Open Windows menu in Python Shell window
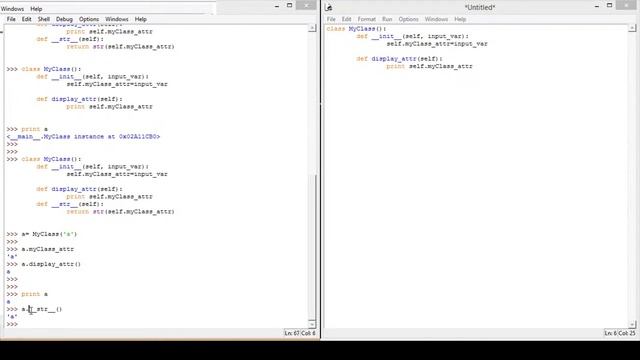Screen dimensions: 640x360 coord(117,19)
